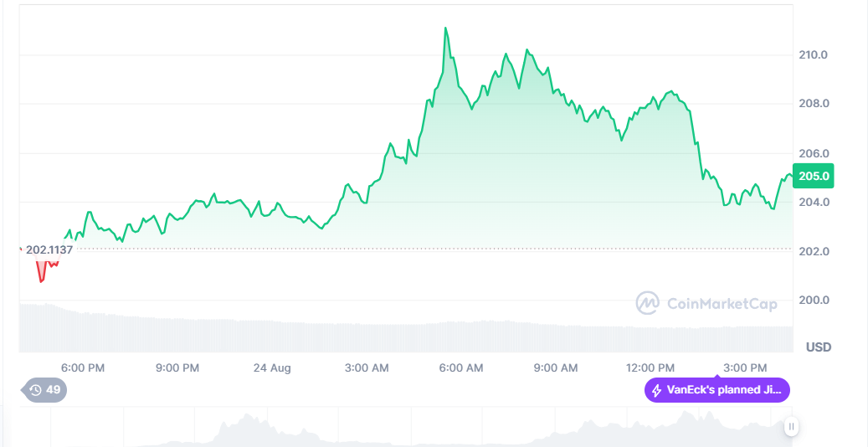The image size is (868, 447).
Task: Click the CoinMarketCap watermark text
Action: point(722,303)
